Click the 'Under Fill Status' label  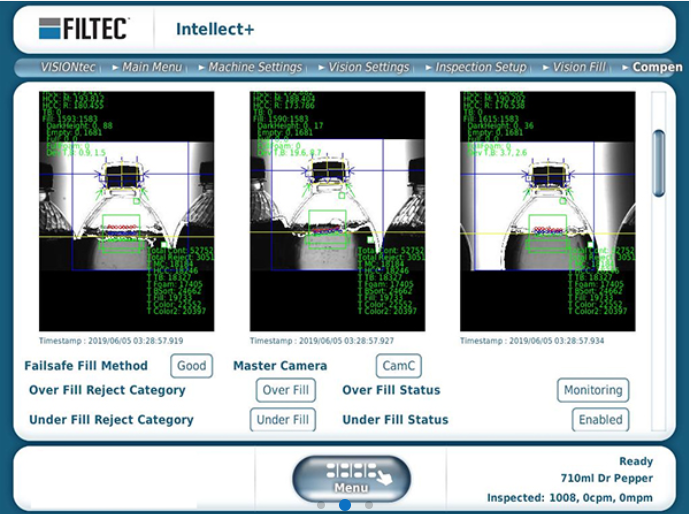pos(395,420)
